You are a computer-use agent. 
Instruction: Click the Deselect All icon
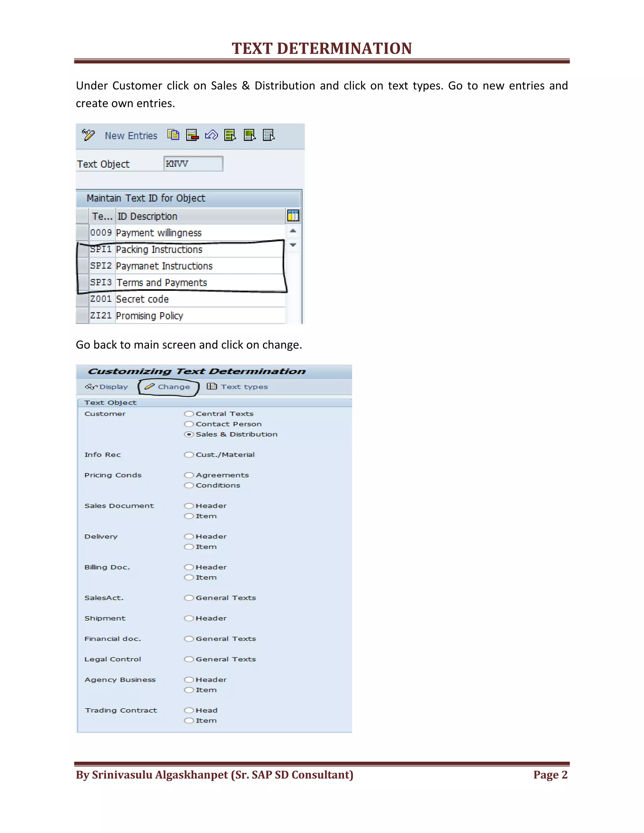click(x=269, y=135)
